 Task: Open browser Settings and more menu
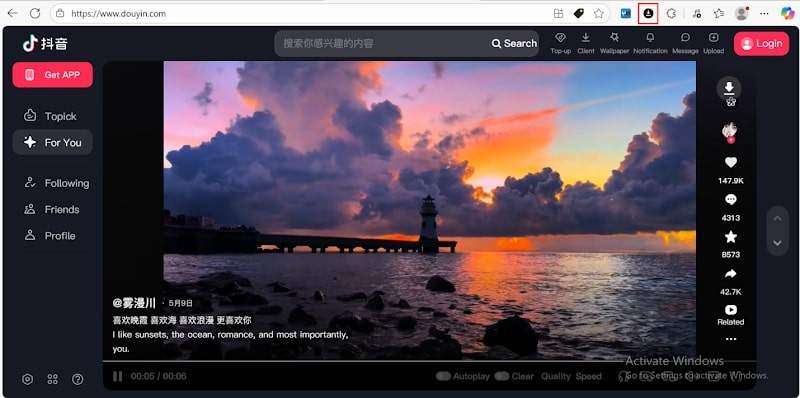click(x=764, y=14)
